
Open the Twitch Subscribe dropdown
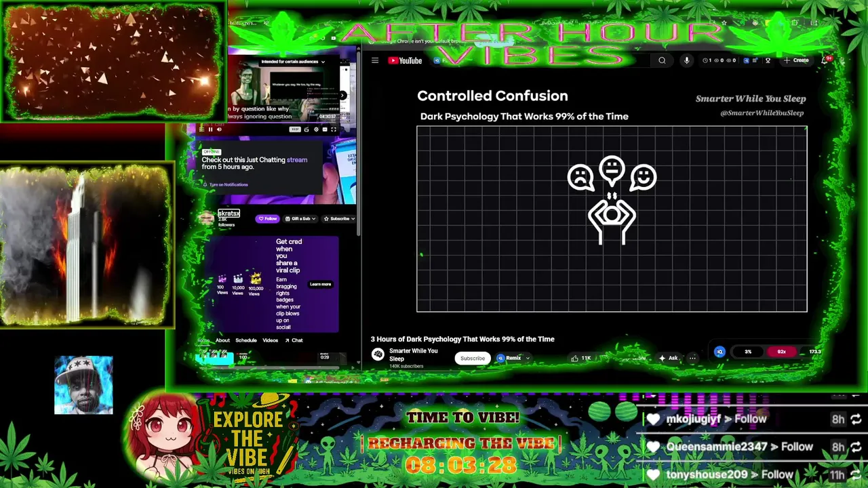point(339,219)
